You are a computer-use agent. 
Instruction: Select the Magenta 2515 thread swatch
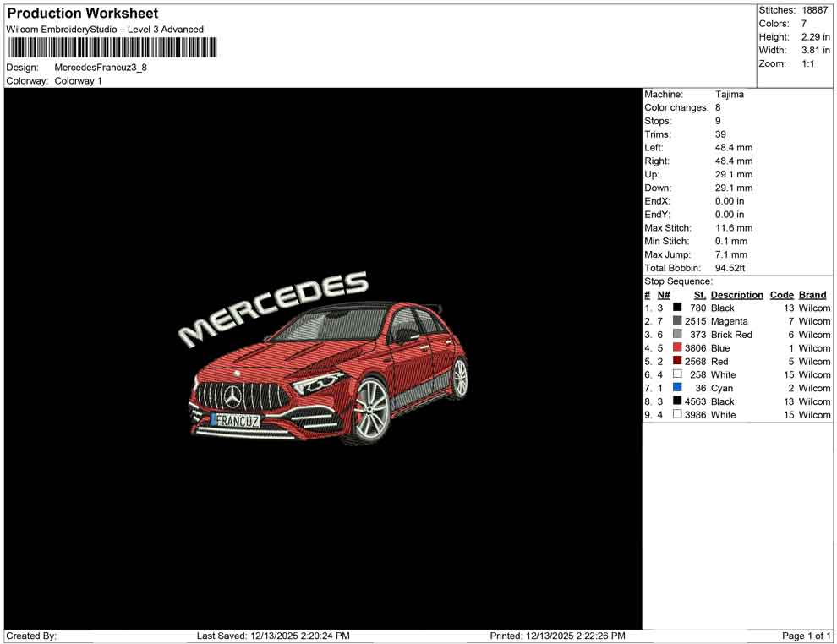(x=676, y=321)
